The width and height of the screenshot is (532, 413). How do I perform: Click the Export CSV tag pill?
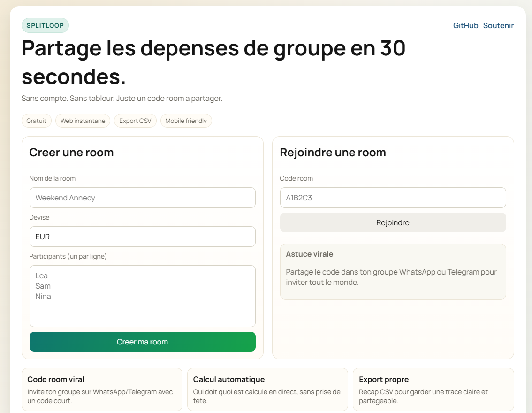coord(135,121)
